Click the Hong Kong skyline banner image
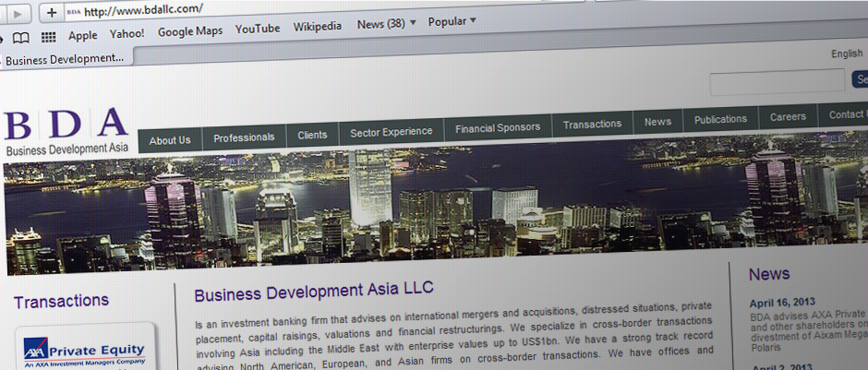This screenshot has height=370, width=868. coord(438,202)
